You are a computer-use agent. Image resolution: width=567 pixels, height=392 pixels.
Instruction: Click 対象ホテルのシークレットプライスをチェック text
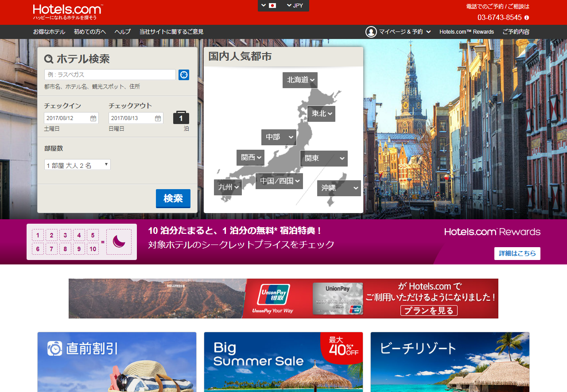coord(241,245)
